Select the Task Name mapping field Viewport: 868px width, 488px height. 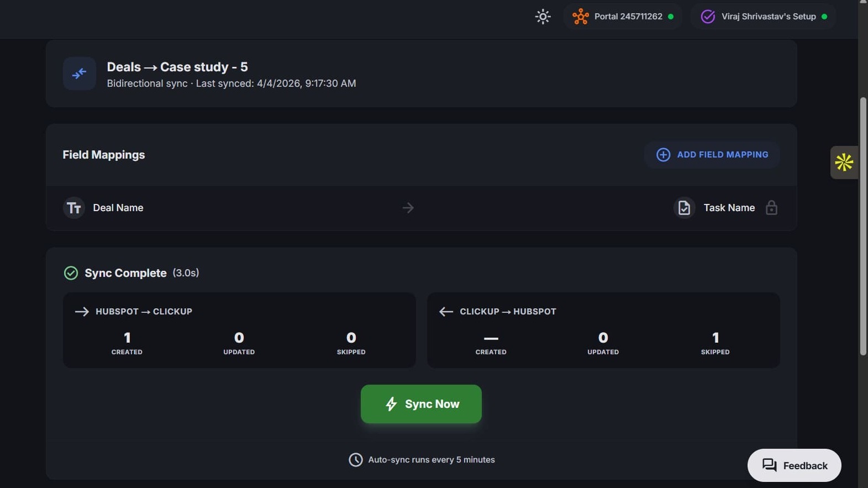(x=729, y=208)
